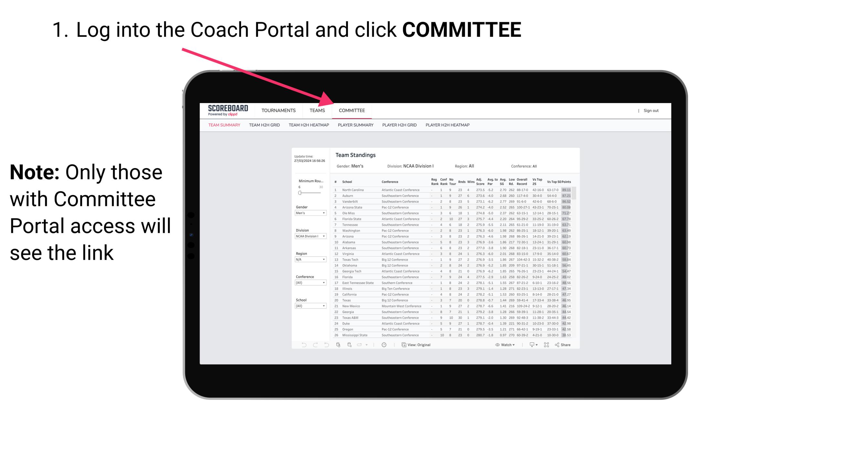Click the download/export icon
Viewport: 868px width, 467px height.
coord(530,345)
